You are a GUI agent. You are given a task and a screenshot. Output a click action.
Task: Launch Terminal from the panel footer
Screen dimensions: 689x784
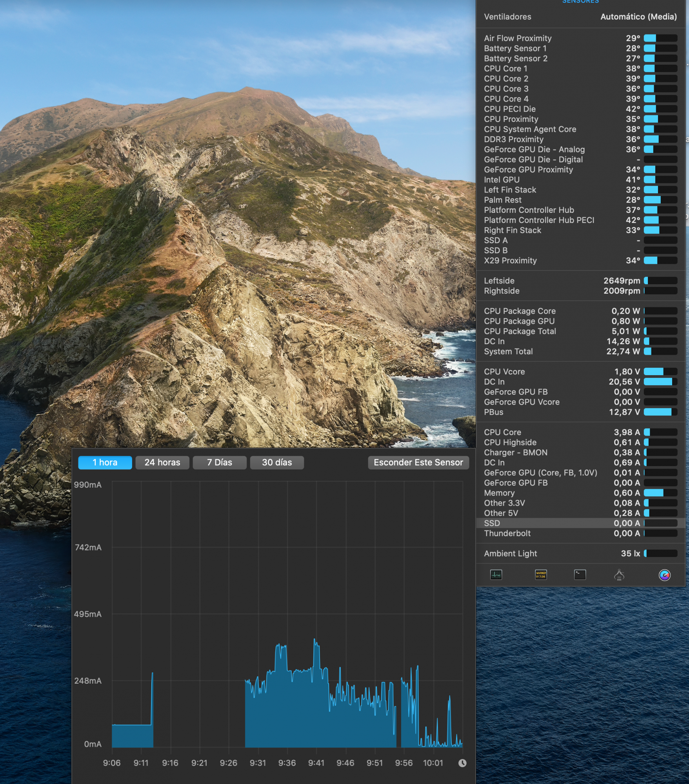click(580, 575)
